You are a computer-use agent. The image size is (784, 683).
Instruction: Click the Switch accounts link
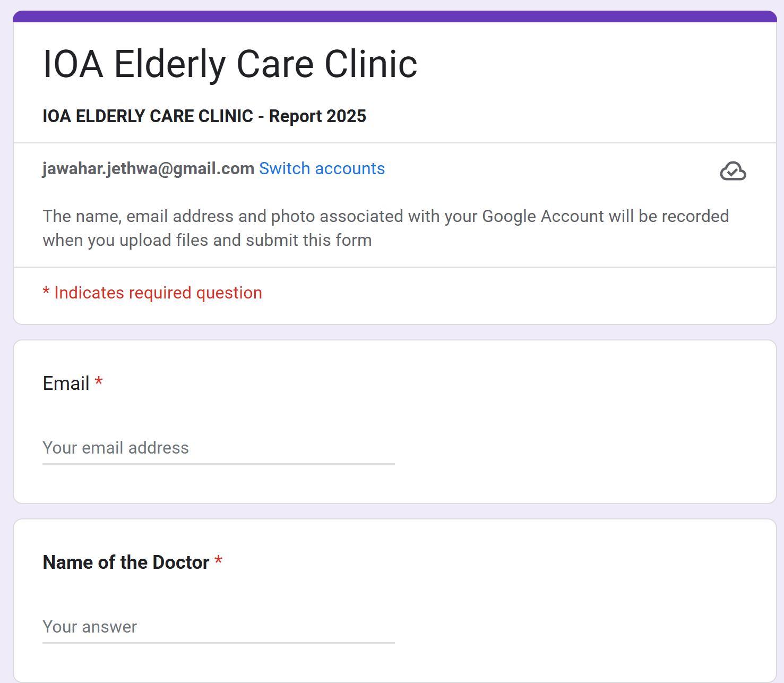point(322,168)
